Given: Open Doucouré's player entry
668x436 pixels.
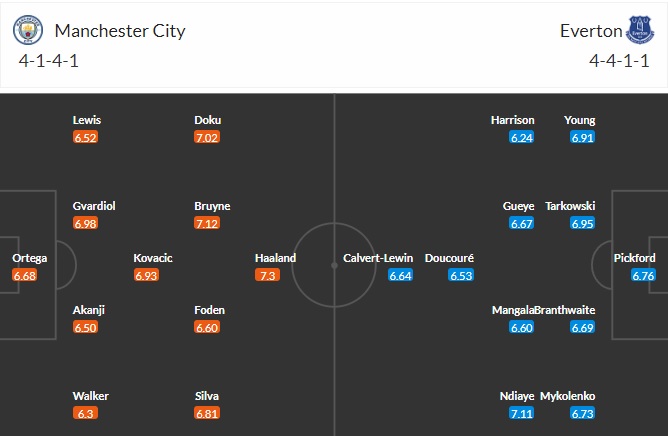Looking at the screenshot, I should point(449,258).
